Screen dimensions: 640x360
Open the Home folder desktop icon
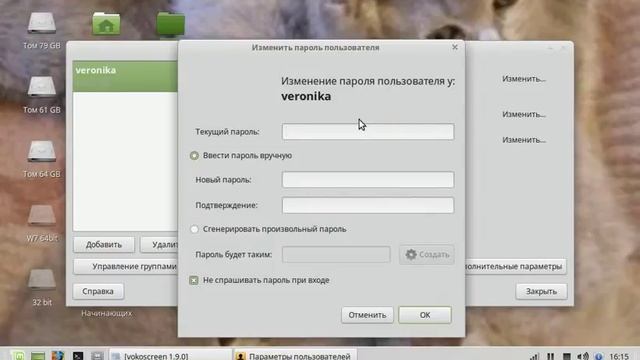pyautogui.click(x=106, y=24)
